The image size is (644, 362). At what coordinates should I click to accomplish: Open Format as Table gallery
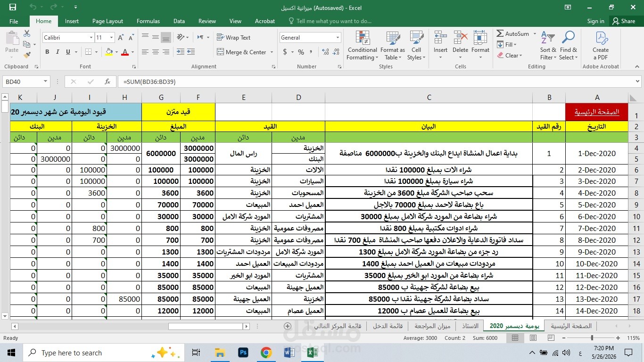[392, 45]
